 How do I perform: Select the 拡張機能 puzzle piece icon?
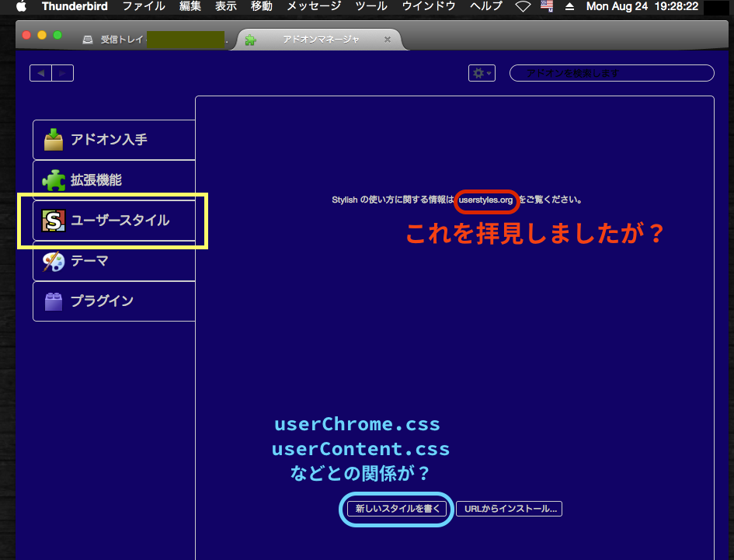(53, 179)
